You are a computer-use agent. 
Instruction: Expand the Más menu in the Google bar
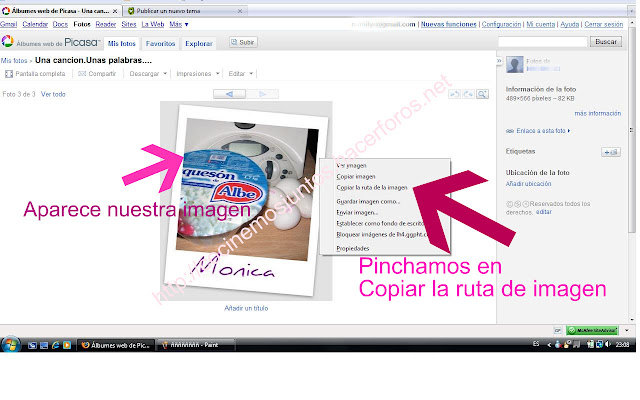pyautogui.click(x=179, y=24)
